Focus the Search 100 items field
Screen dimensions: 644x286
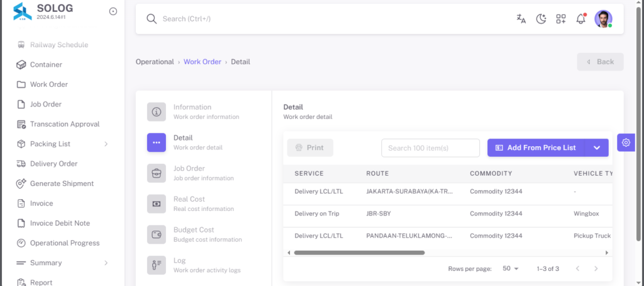pos(430,148)
